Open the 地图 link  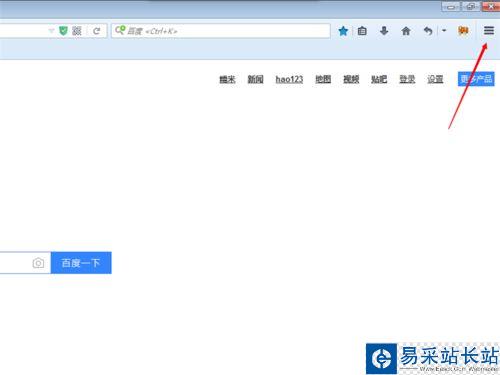(x=323, y=79)
